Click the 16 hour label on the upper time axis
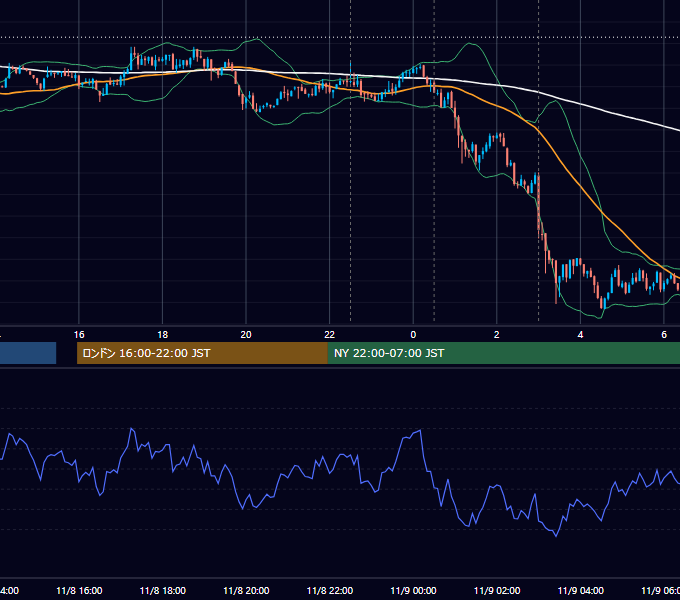 79,335
